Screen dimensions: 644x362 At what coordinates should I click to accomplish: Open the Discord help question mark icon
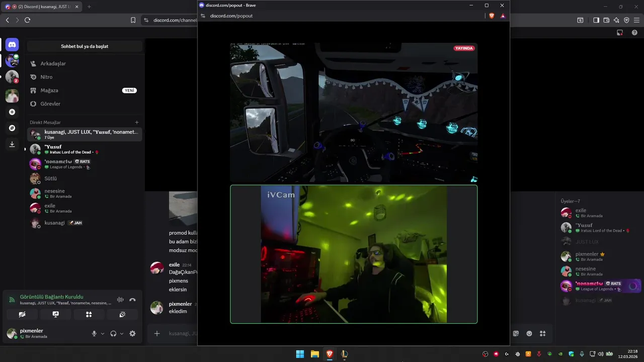tap(634, 33)
